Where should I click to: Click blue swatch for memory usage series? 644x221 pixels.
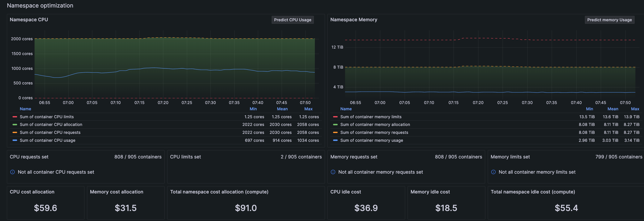335,140
